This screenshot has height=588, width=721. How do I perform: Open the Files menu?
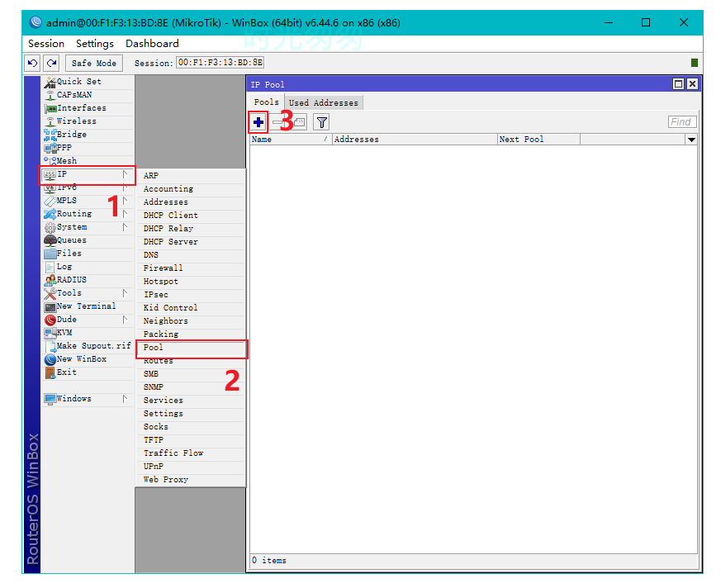coord(88,254)
